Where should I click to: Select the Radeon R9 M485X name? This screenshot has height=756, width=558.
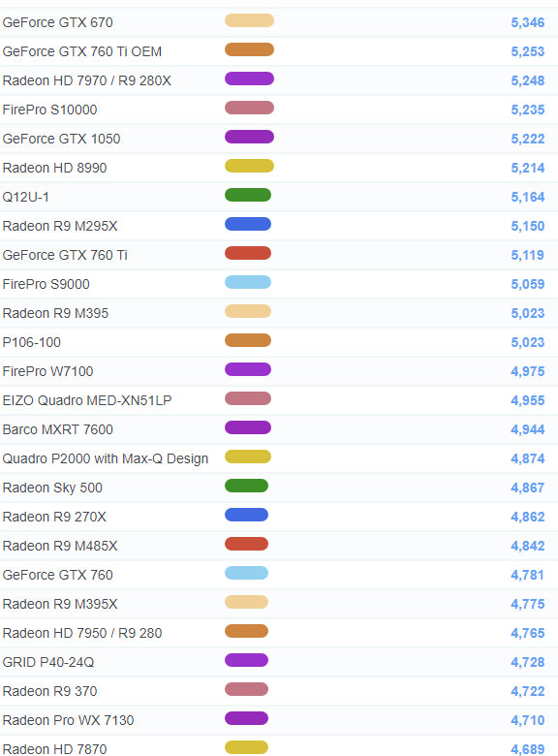(60, 546)
